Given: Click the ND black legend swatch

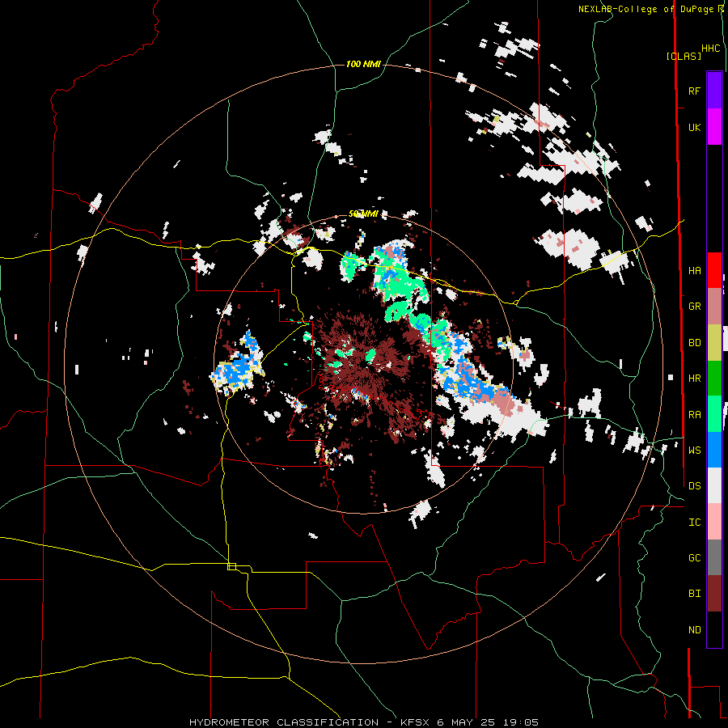Looking at the screenshot, I should [714, 629].
